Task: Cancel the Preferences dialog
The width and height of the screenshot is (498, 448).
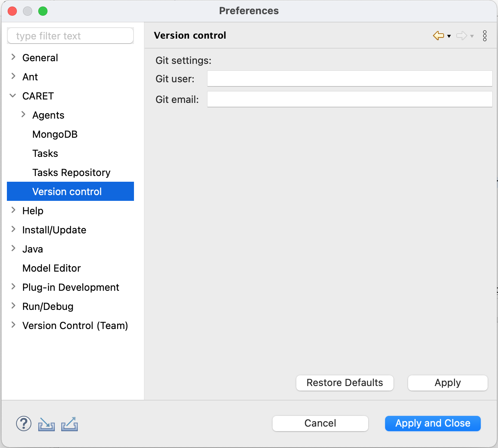Action: tap(320, 423)
